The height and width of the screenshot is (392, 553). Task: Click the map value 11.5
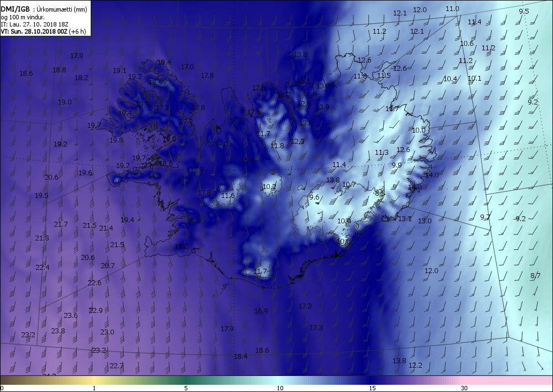(384, 75)
